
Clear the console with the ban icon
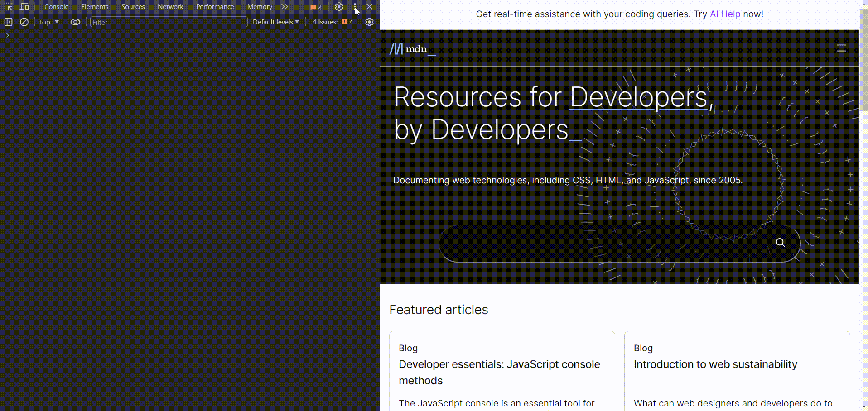24,22
